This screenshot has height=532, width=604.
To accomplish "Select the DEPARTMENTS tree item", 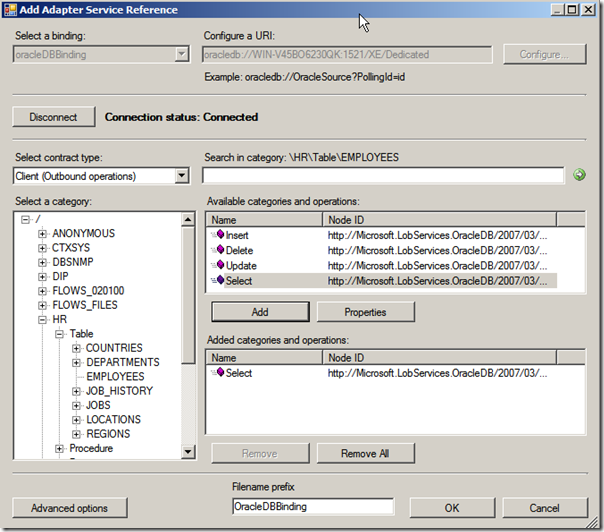I will tap(122, 363).
